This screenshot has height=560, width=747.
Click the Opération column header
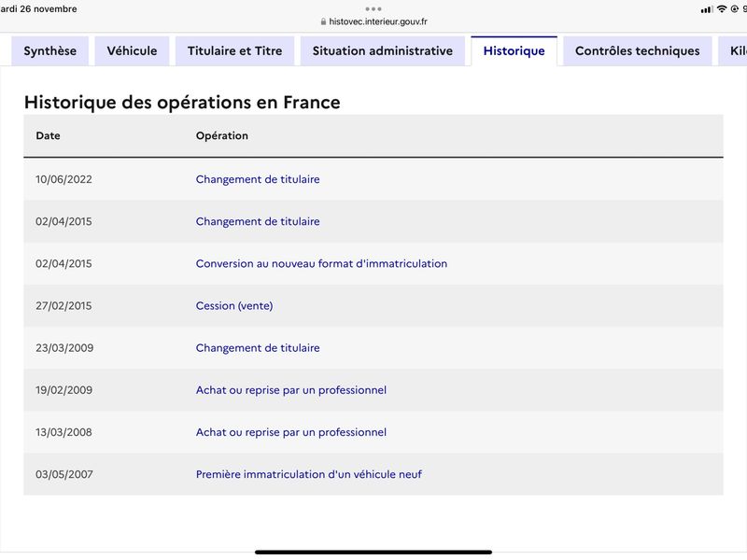pyautogui.click(x=222, y=135)
